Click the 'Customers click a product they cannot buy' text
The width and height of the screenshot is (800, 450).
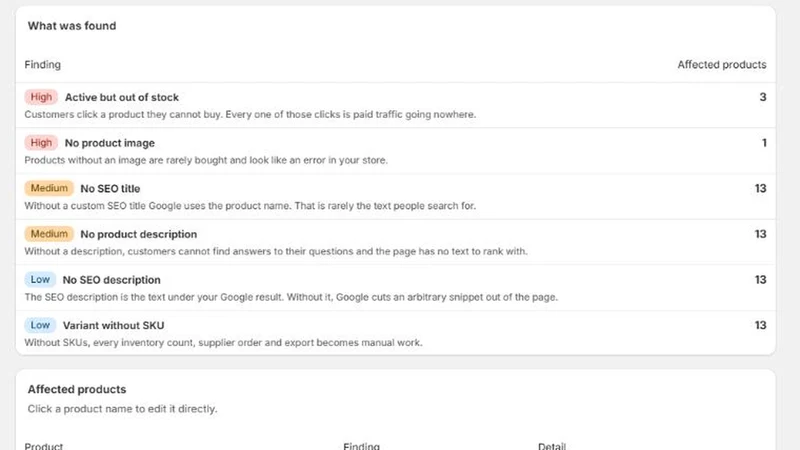click(250, 114)
